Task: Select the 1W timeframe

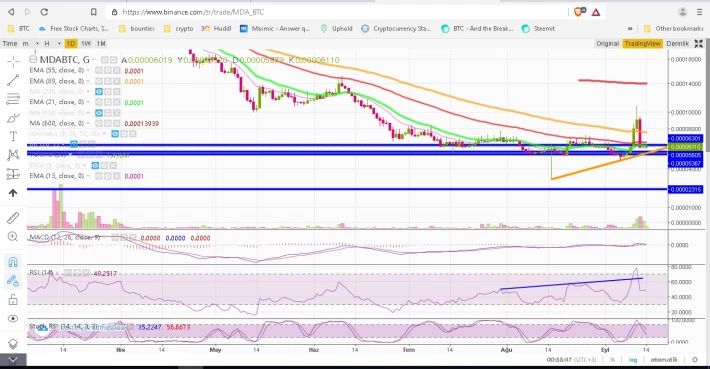Action: pos(86,43)
